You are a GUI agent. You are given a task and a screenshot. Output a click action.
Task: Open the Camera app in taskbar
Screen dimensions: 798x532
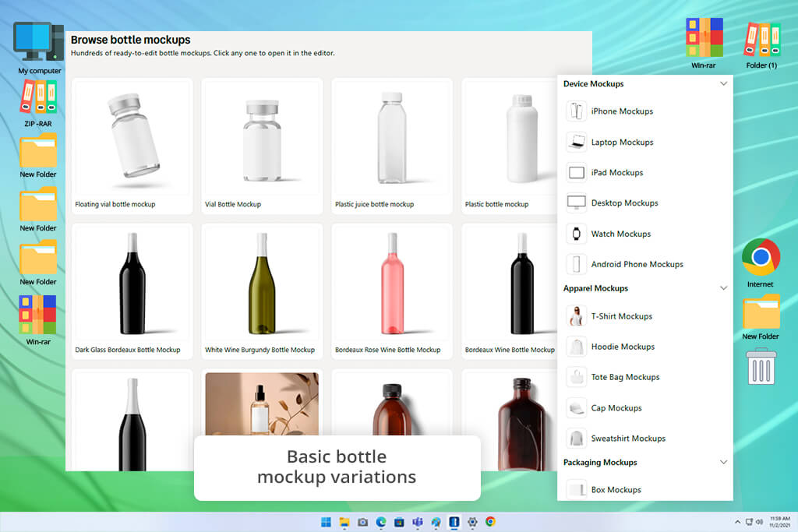click(363, 522)
